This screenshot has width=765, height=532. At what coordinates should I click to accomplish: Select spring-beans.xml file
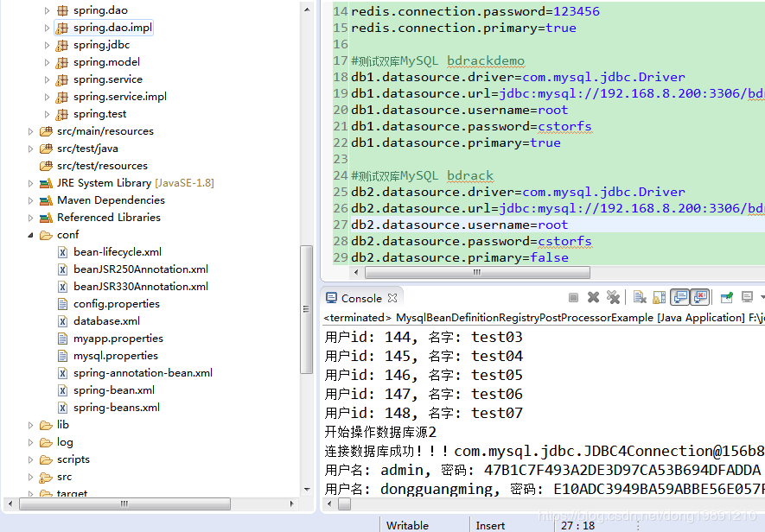pos(117,408)
